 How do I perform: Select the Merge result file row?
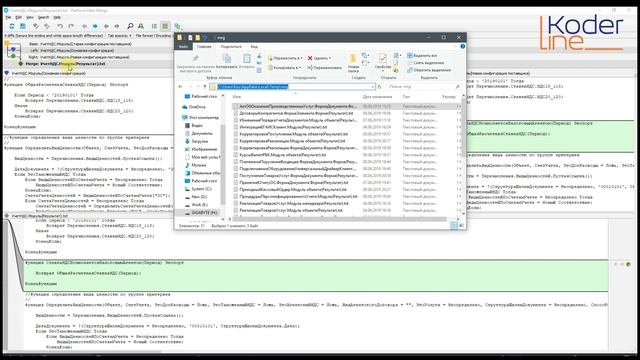[65, 64]
